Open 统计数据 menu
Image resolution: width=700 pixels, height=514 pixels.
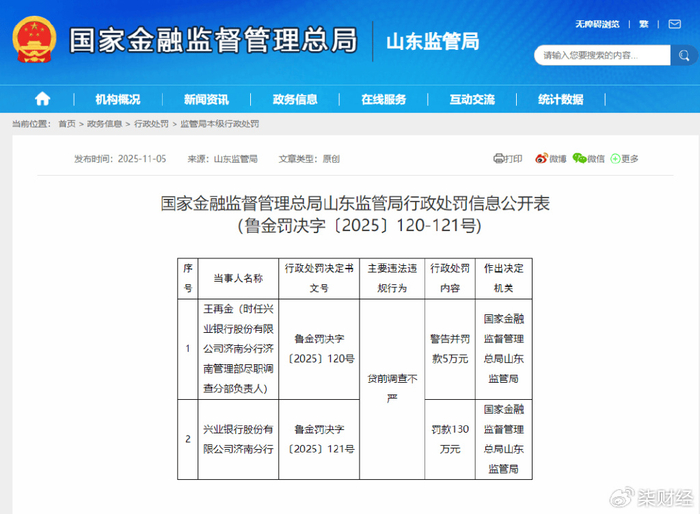(x=561, y=99)
